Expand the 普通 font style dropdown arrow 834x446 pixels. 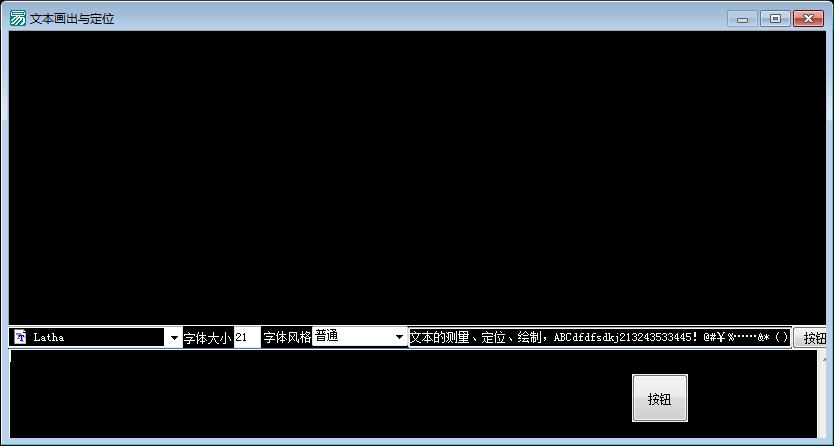pyautogui.click(x=399, y=337)
